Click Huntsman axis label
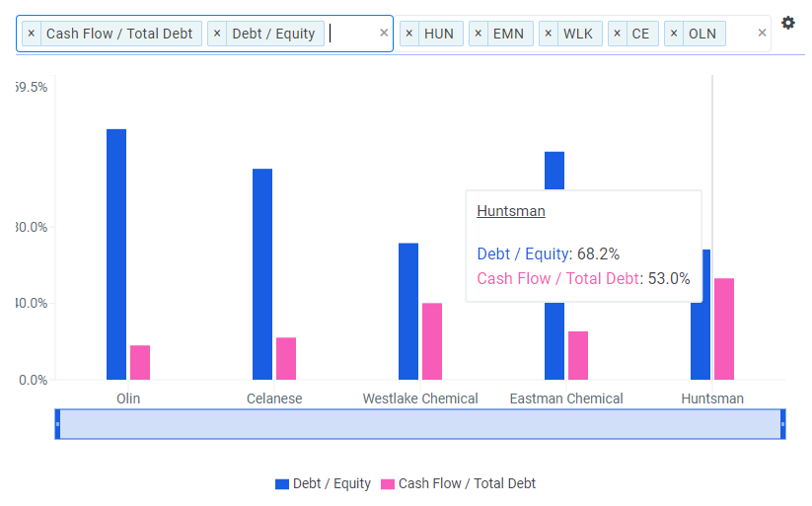Screen dimensions: 812x506 (x=712, y=398)
